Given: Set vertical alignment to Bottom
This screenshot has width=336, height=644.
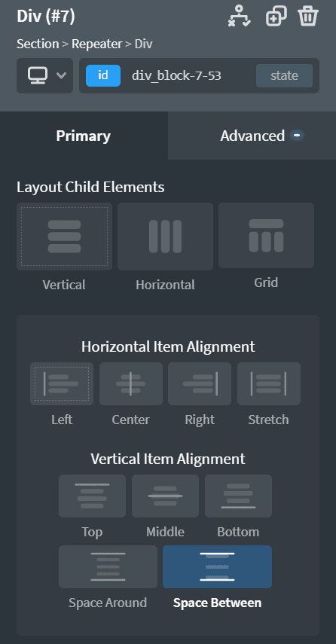Looking at the screenshot, I should point(238,496).
